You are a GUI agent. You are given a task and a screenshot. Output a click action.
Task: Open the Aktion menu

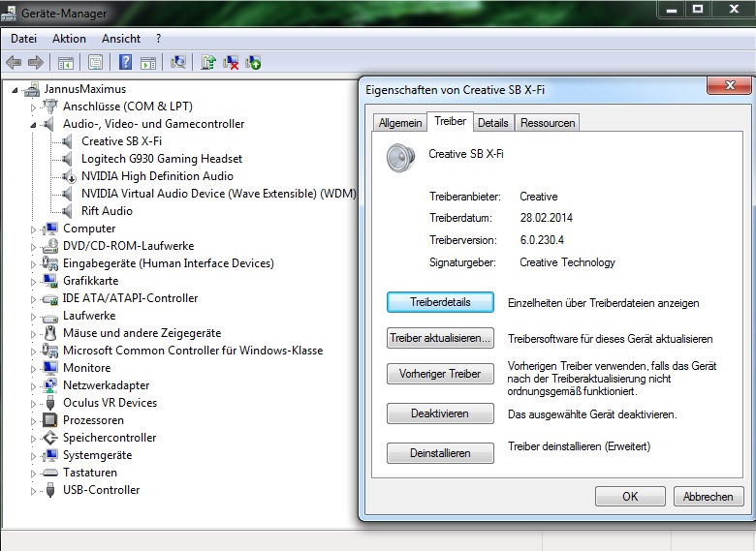click(69, 39)
